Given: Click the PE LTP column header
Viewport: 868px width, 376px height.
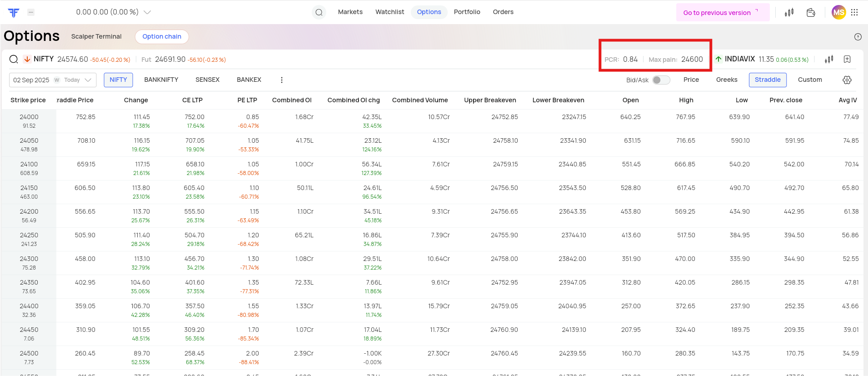Looking at the screenshot, I should click(x=247, y=100).
